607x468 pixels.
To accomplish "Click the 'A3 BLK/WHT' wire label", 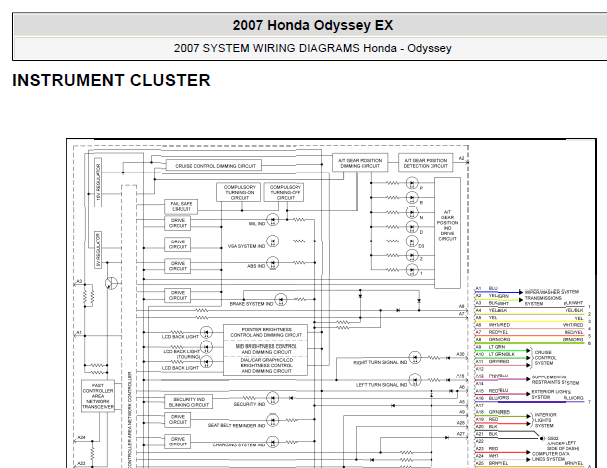I will 492,303.
